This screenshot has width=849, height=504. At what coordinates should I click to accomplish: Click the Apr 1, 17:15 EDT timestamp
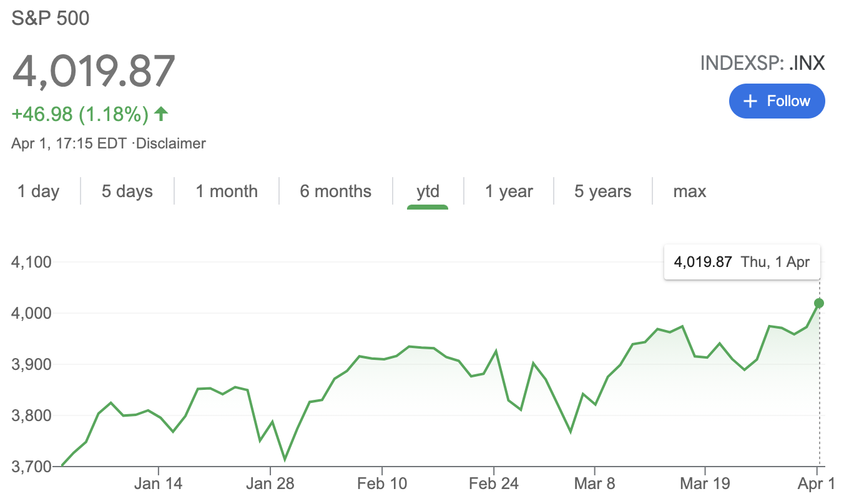[x=70, y=143]
